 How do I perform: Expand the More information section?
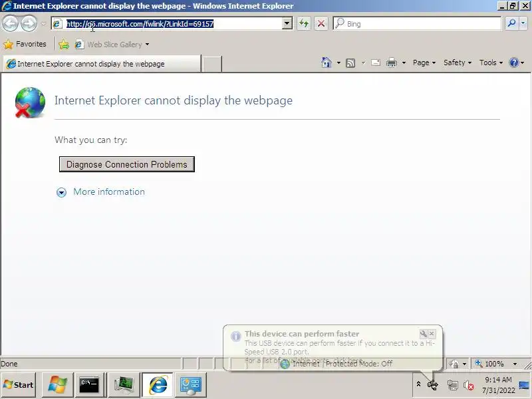tap(61, 192)
